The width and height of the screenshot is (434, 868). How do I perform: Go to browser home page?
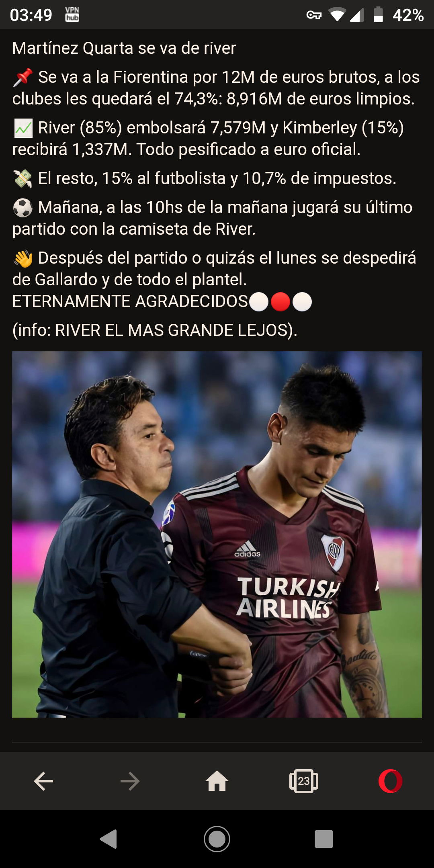pyautogui.click(x=217, y=781)
